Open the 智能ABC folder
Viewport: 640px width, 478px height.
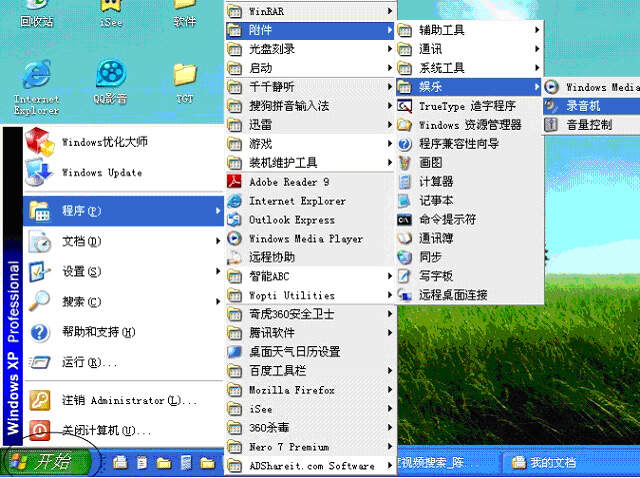click(x=310, y=276)
